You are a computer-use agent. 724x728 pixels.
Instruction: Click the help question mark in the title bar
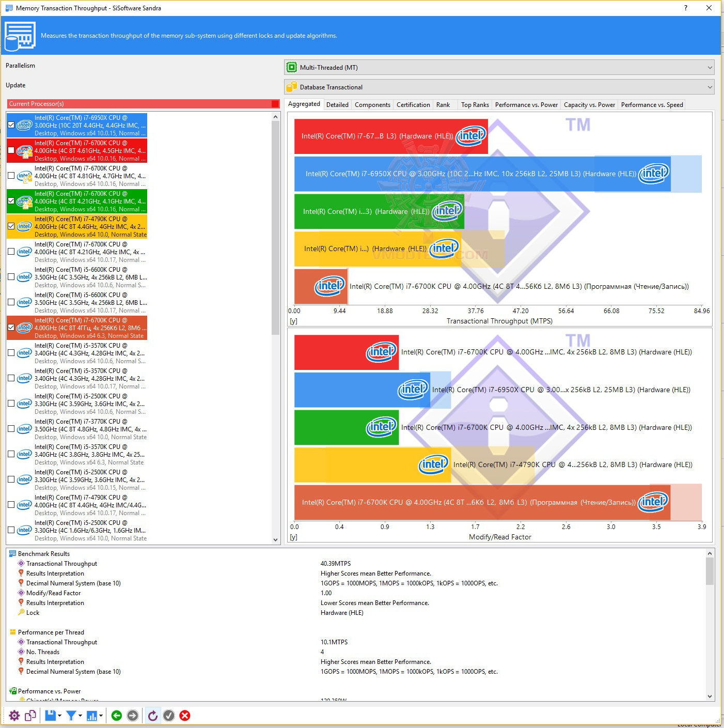(686, 8)
